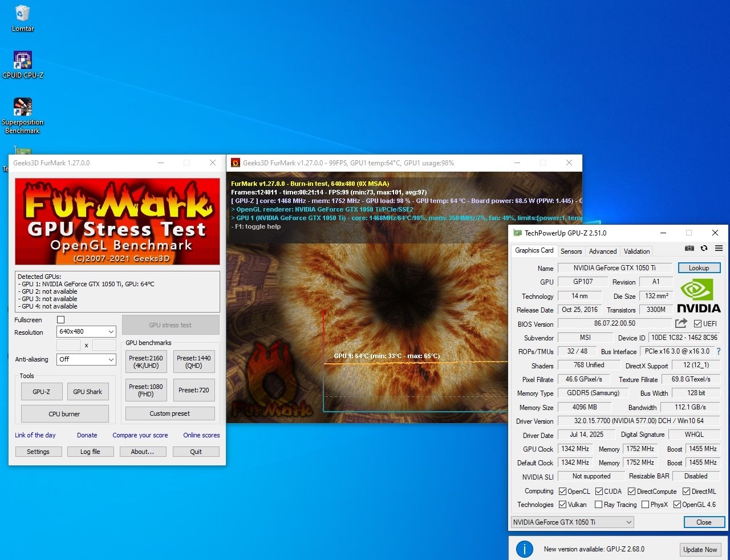Open the GPU-Z hamburger menu
Viewport: 730px width, 560px height.
click(x=719, y=248)
